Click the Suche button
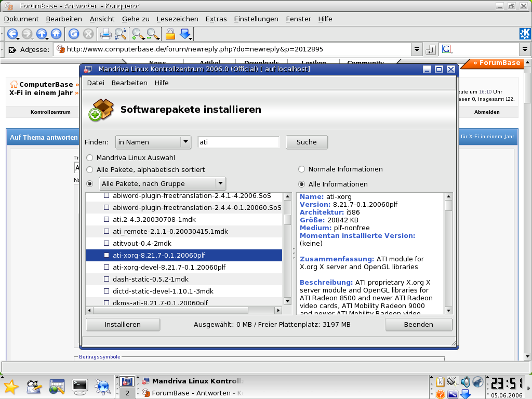This screenshot has height=399, width=532. tap(307, 142)
